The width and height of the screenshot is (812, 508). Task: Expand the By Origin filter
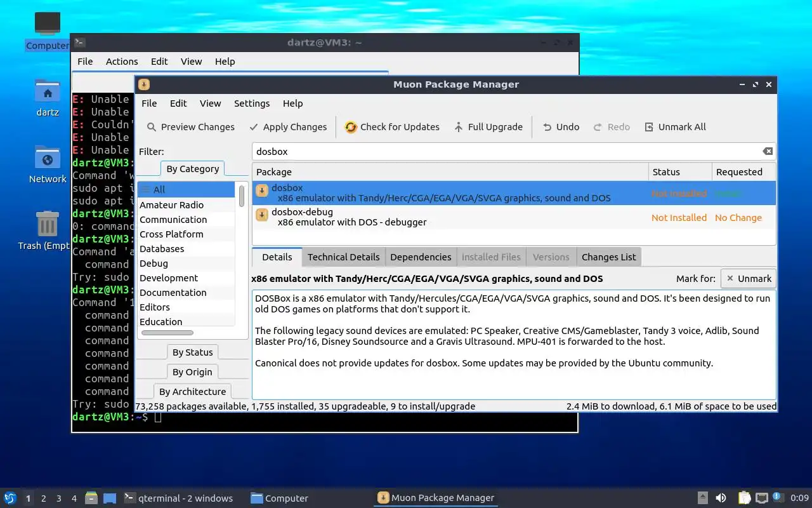pyautogui.click(x=192, y=372)
